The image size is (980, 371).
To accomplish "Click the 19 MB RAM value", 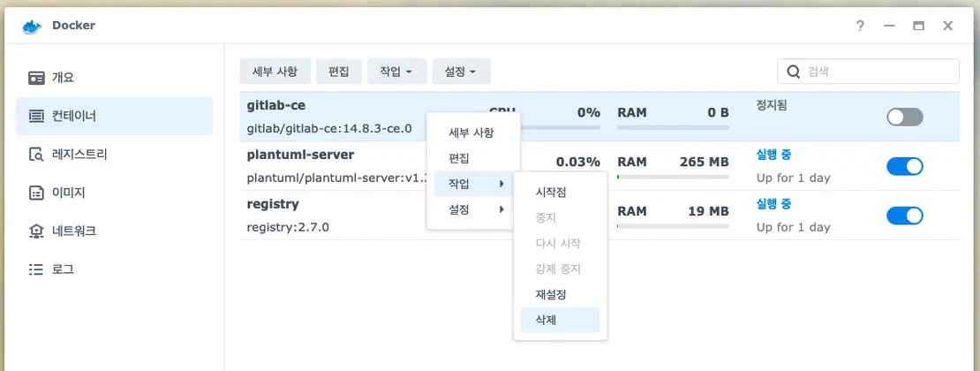I will 708,211.
